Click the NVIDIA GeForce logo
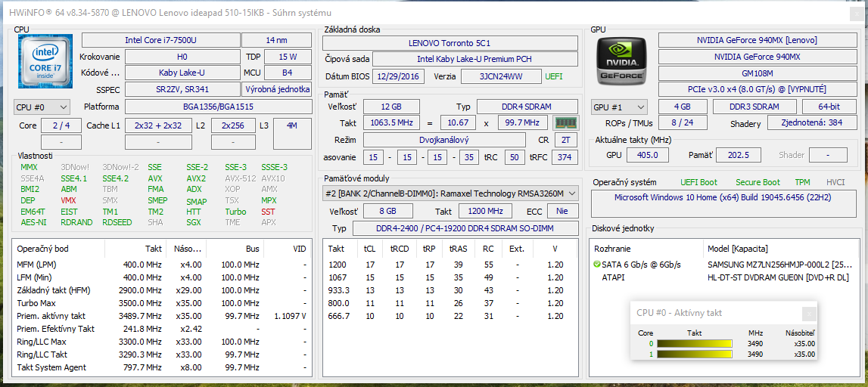 pos(620,60)
